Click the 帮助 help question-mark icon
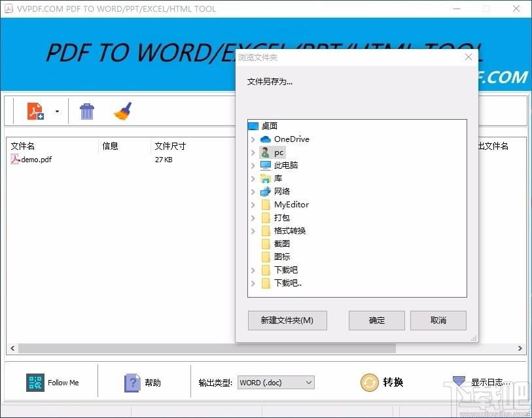Image resolution: width=532 pixels, height=418 pixels. pyautogui.click(x=132, y=383)
